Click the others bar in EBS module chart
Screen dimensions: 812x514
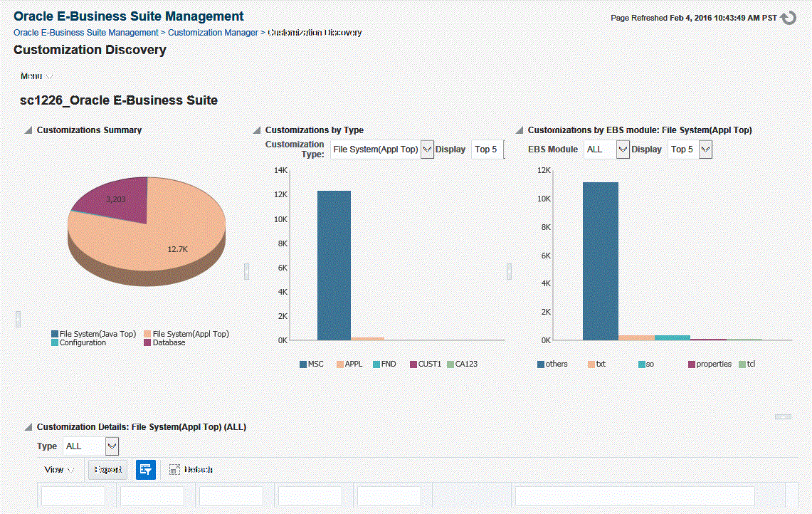(600, 261)
